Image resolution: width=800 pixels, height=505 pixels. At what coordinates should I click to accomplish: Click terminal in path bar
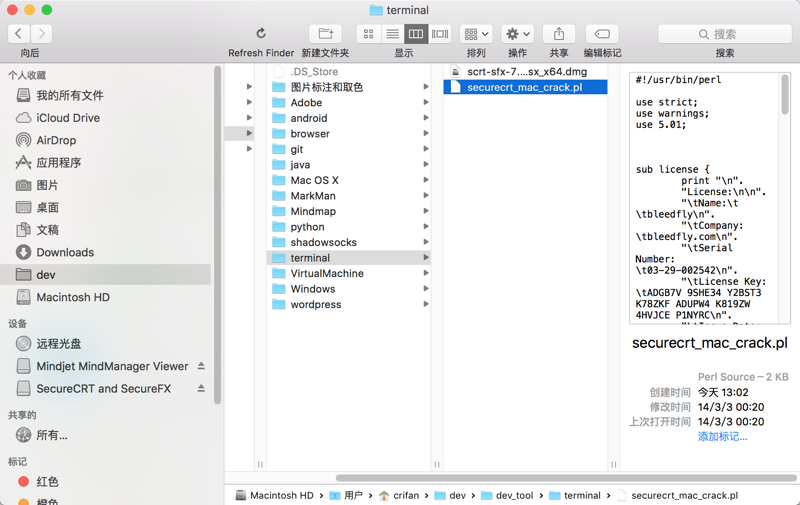[x=575, y=495]
